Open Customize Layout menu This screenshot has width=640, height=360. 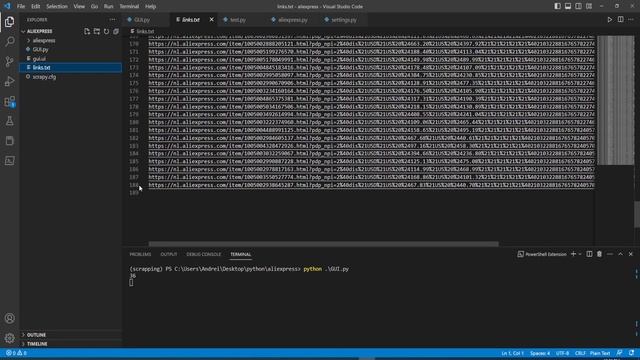point(589,6)
